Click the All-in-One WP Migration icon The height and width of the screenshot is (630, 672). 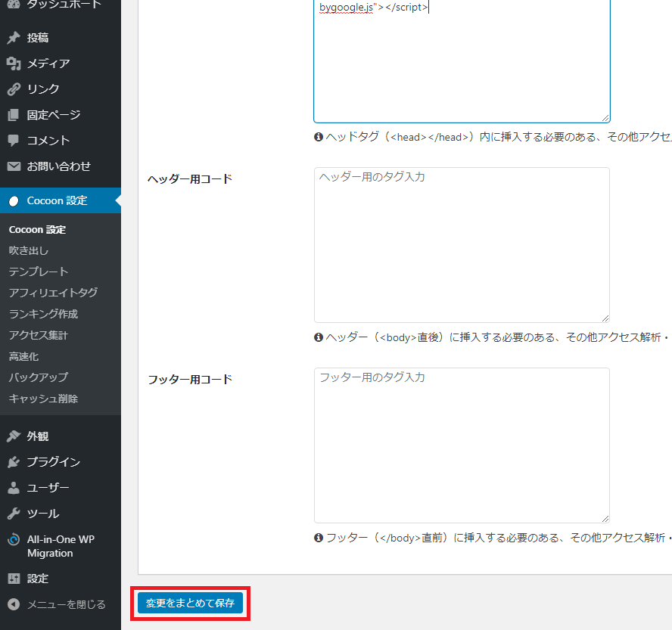point(14,539)
